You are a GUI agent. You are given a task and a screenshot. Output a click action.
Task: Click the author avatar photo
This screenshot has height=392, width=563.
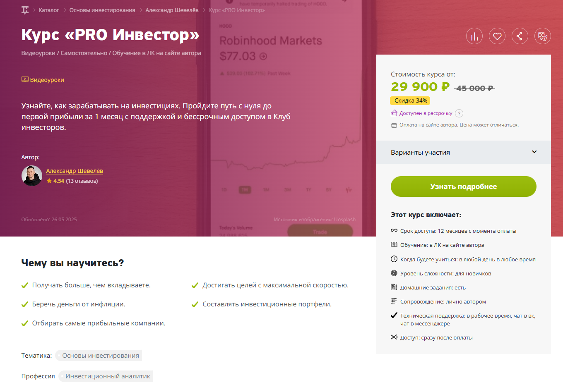[32, 176]
